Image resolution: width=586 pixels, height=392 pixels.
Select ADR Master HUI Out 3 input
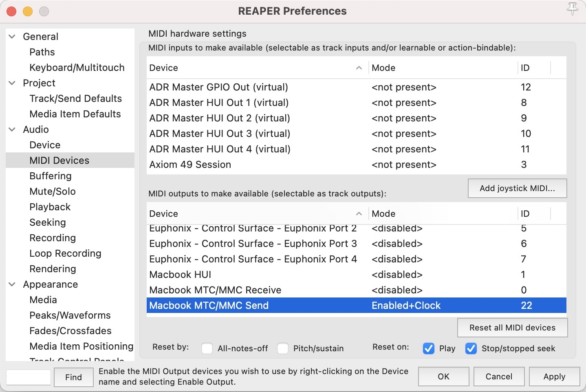tap(357, 134)
